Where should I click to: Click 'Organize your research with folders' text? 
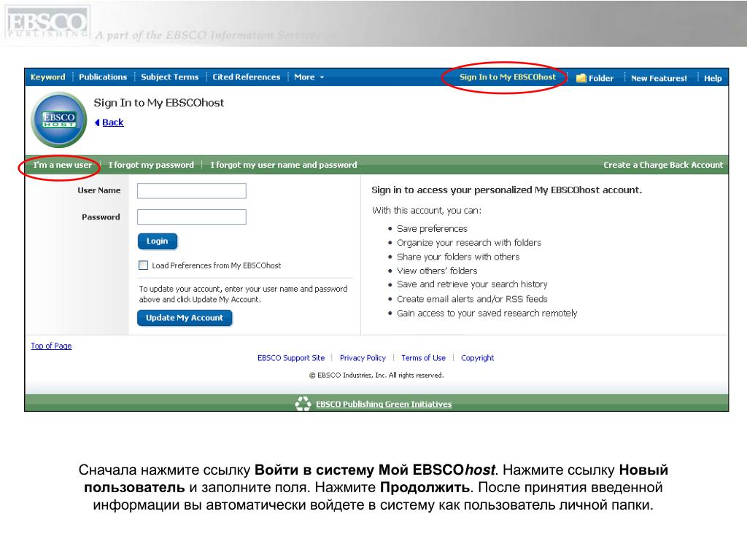(x=469, y=243)
